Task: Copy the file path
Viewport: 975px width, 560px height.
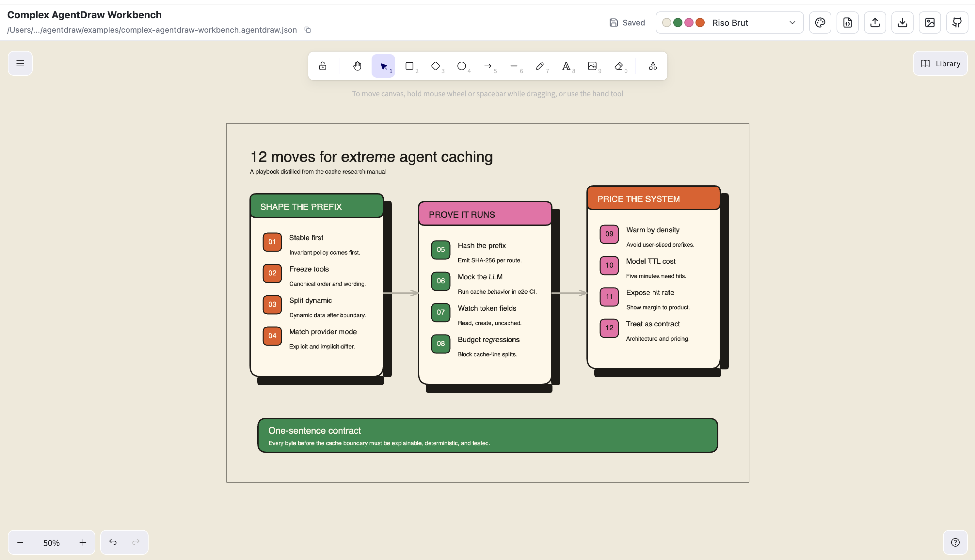Action: tap(308, 30)
